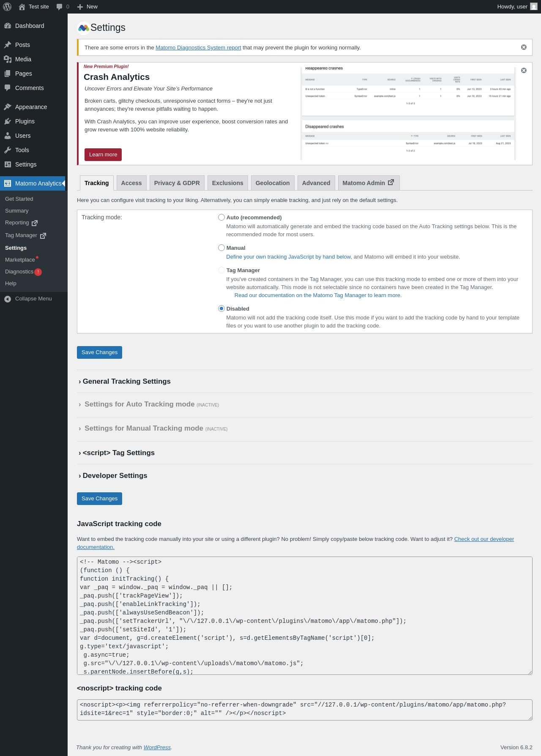Select Auto (recommended) tracking mode

(221, 217)
